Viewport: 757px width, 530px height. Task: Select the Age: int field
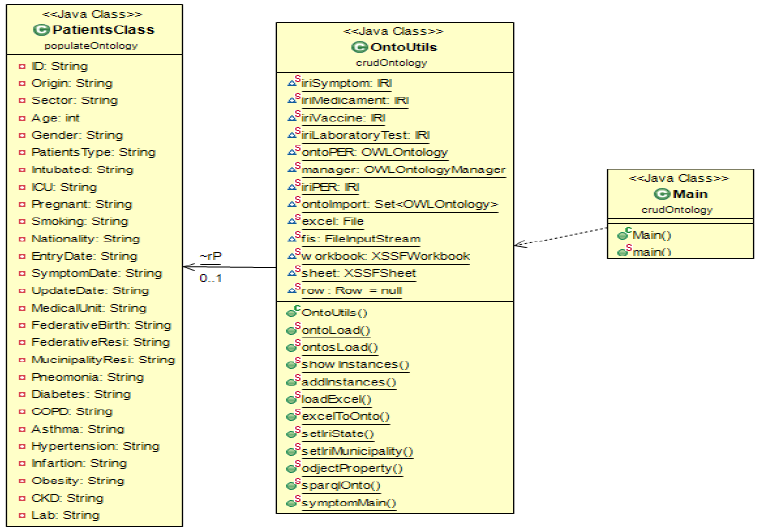click(x=56, y=117)
